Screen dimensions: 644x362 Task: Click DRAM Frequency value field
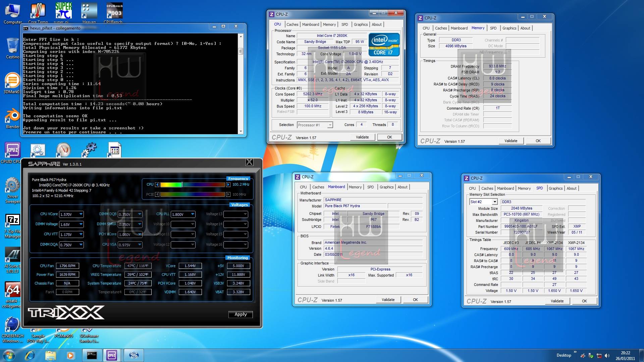pyautogui.click(x=497, y=66)
